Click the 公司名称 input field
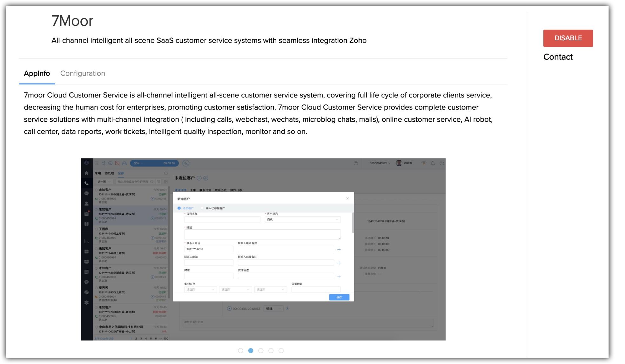The image size is (625, 364). pos(222,219)
